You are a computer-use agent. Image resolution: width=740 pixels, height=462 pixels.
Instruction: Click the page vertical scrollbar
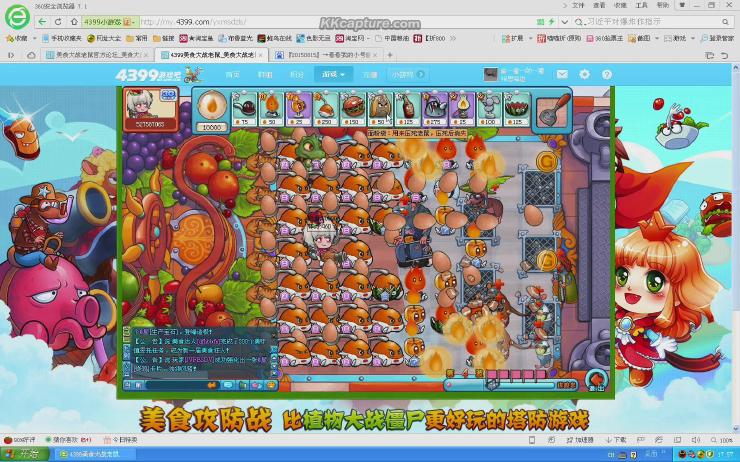click(x=735, y=248)
